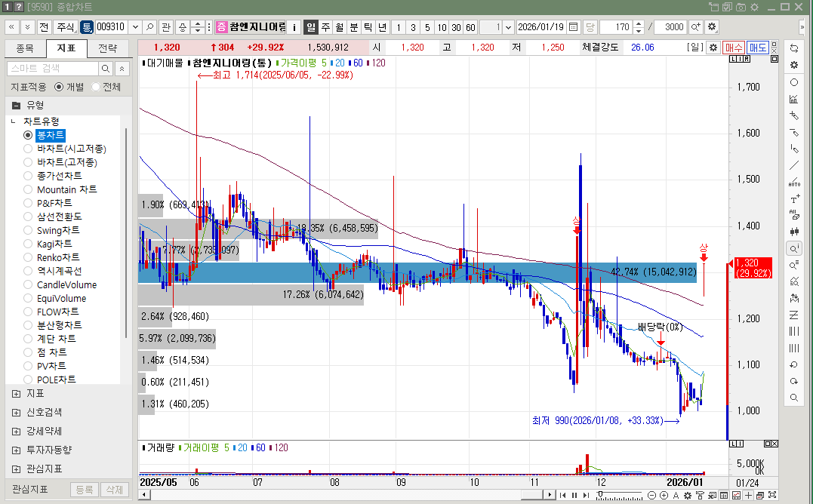The image size is (813, 504).
Task: Click the fullscreen frame icon at bottom right
Action: click(772, 495)
